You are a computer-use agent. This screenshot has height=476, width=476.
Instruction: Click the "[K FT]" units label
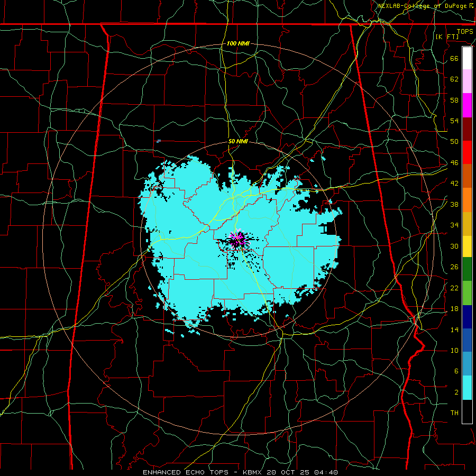(x=447, y=36)
